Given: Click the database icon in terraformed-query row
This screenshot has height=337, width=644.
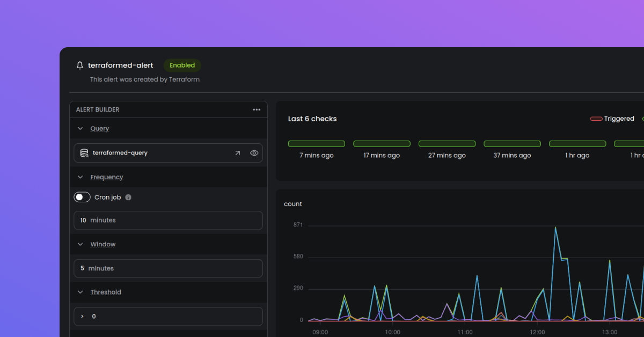Looking at the screenshot, I should (x=84, y=153).
